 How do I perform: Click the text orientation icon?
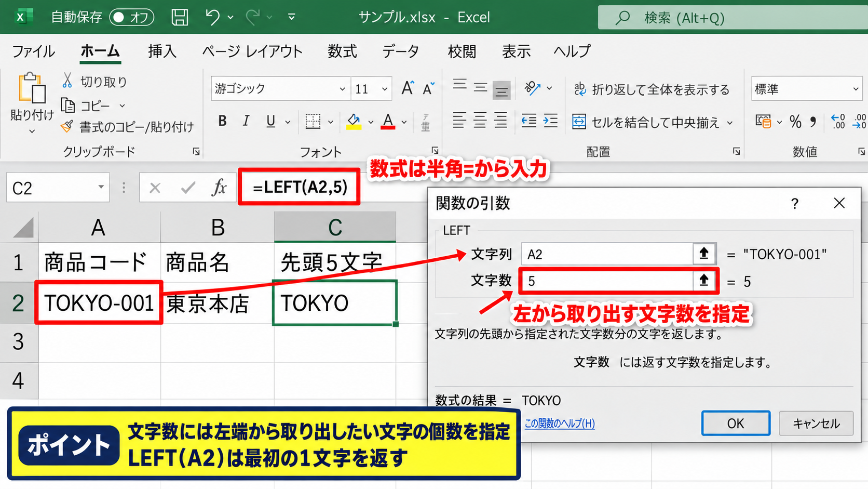tap(533, 88)
